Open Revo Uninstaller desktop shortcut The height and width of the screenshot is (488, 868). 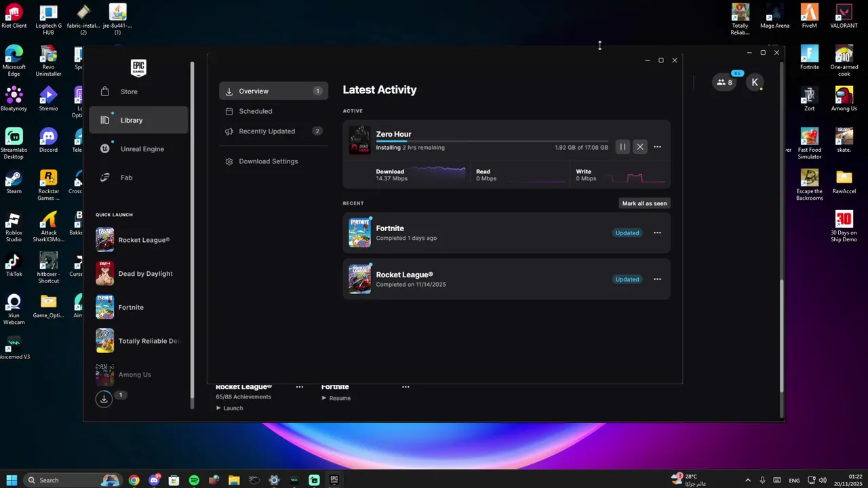[49, 61]
